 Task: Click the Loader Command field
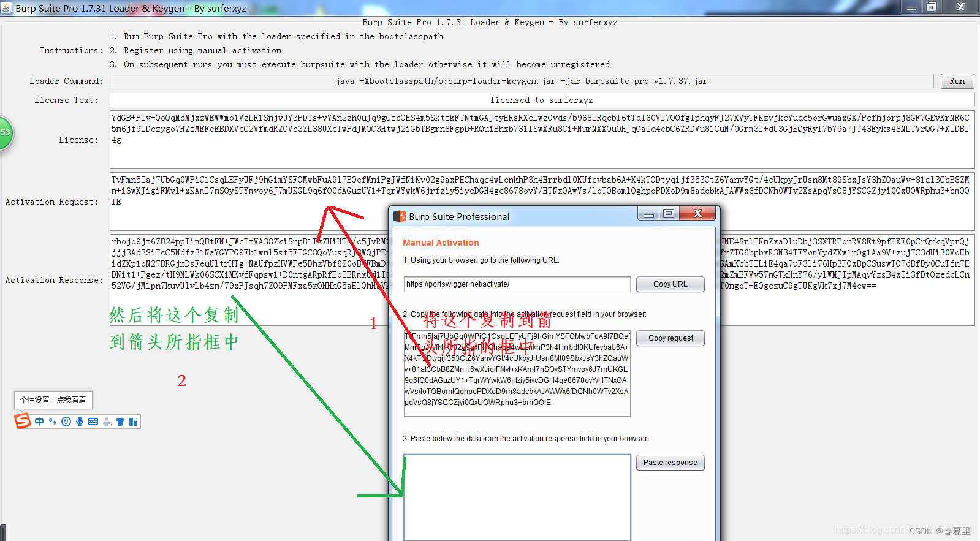point(522,81)
